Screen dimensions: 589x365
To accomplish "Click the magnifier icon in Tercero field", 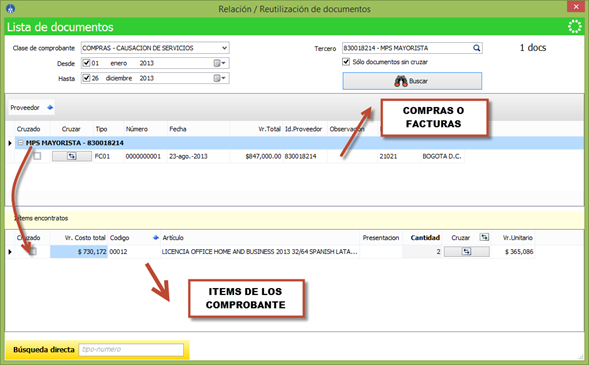I will [476, 48].
